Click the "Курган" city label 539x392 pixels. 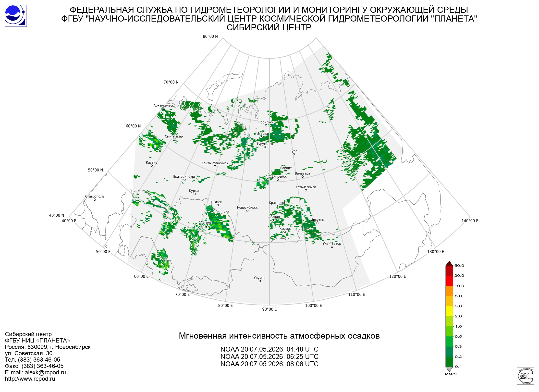pos(195,191)
